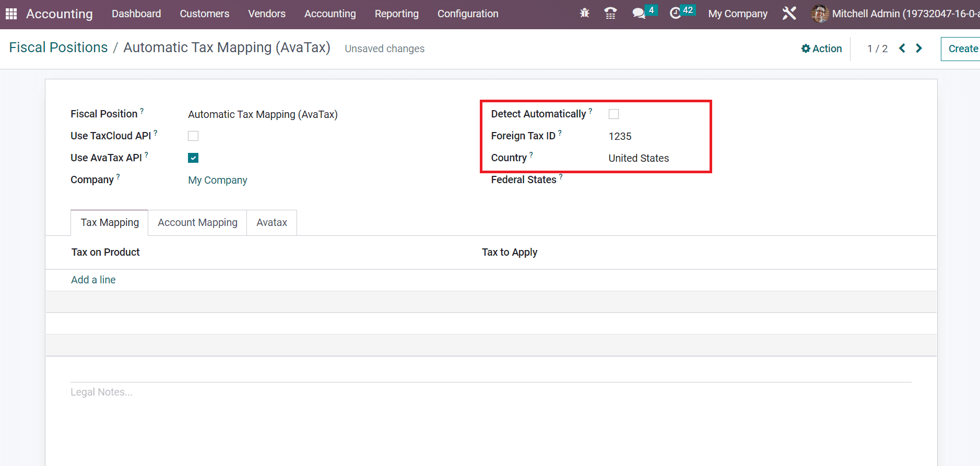Open the Customers menu
Screen dimensions: 980x466
(x=205, y=14)
